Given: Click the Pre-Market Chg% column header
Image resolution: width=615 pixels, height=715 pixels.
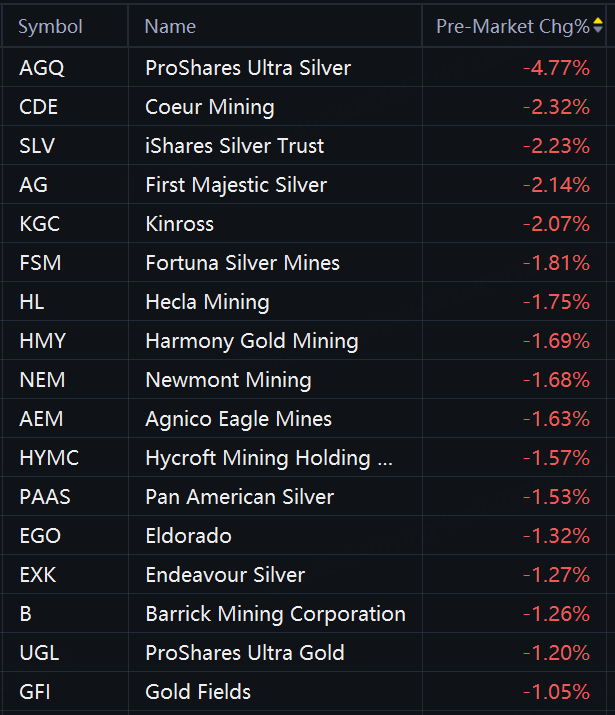Looking at the screenshot, I should tap(513, 26).
